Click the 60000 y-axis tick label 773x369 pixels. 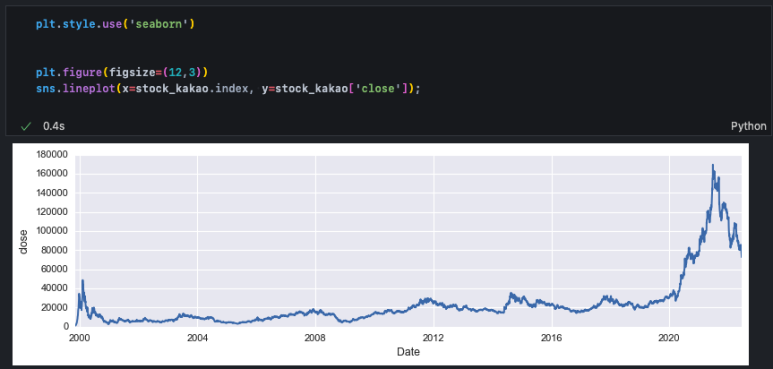coord(55,269)
